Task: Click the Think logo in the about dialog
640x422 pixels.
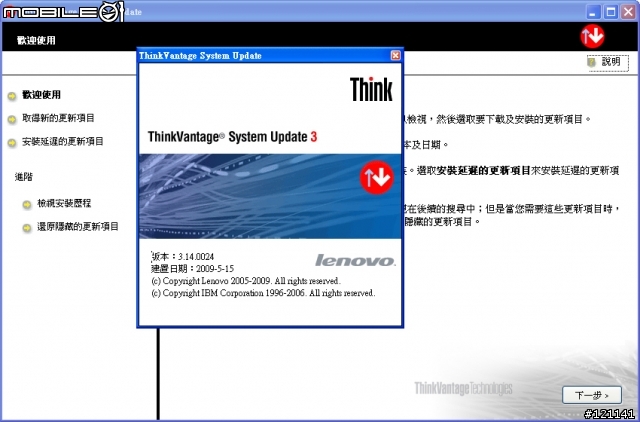Action: point(371,89)
